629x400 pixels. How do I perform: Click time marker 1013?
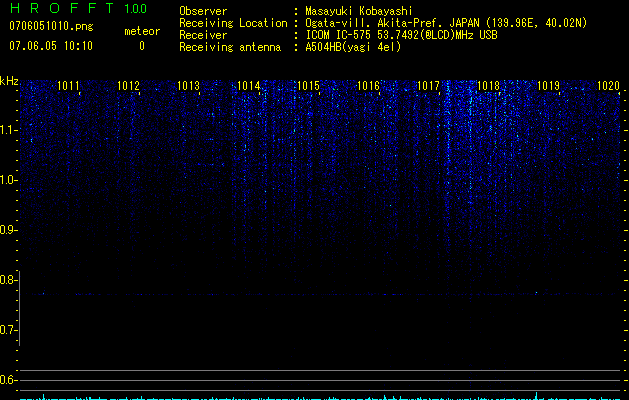(x=189, y=85)
